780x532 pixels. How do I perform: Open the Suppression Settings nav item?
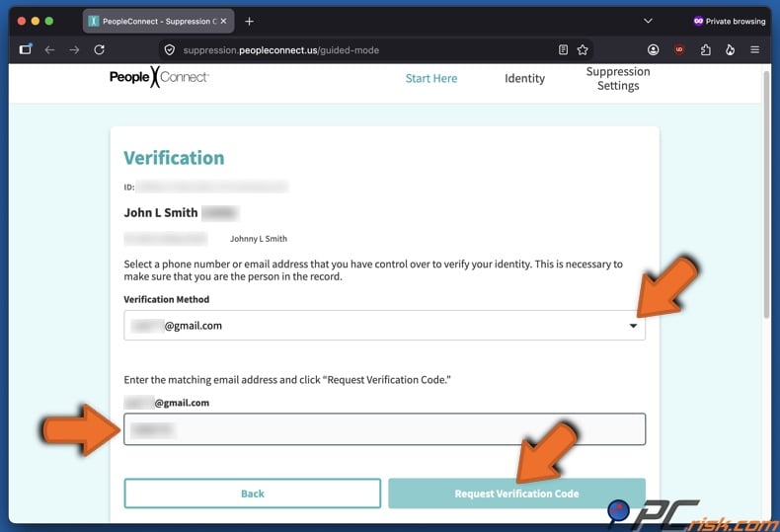(x=618, y=79)
